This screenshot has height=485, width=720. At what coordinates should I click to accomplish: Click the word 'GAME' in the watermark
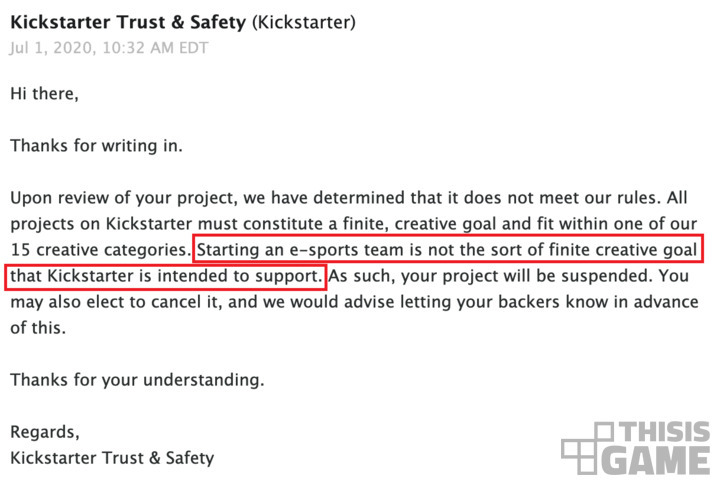(x=656, y=460)
